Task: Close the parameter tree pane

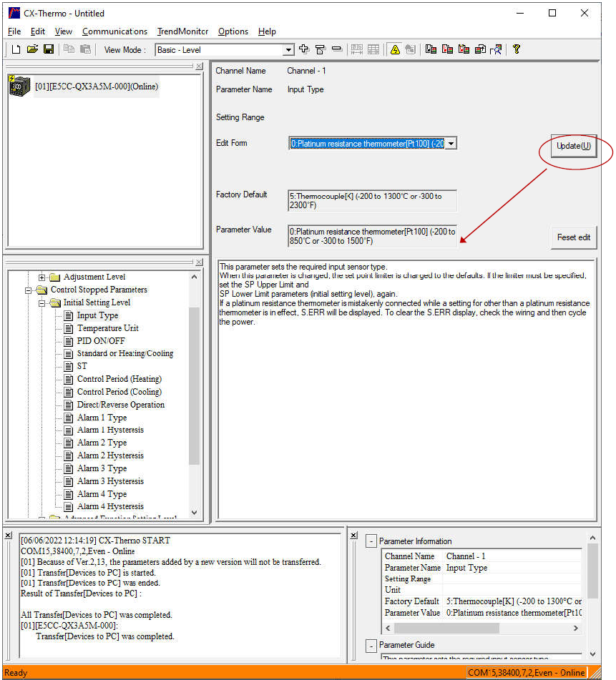Action: [x=199, y=262]
